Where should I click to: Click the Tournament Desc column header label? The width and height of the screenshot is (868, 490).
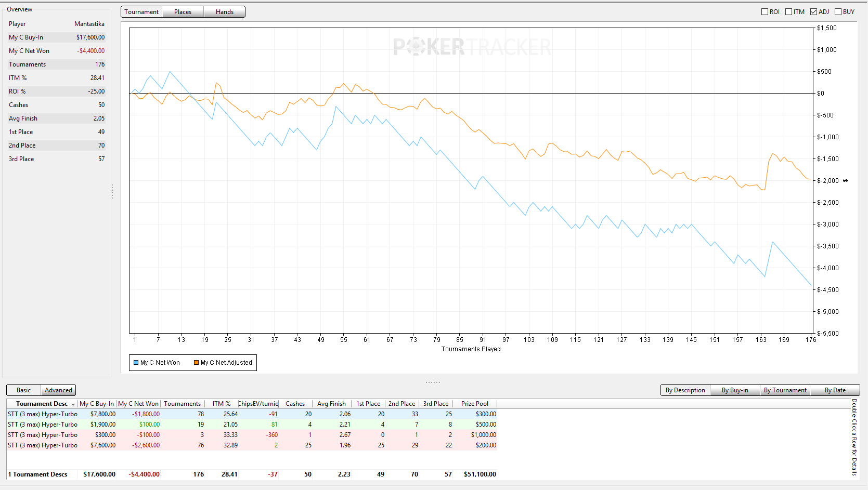[x=42, y=404]
